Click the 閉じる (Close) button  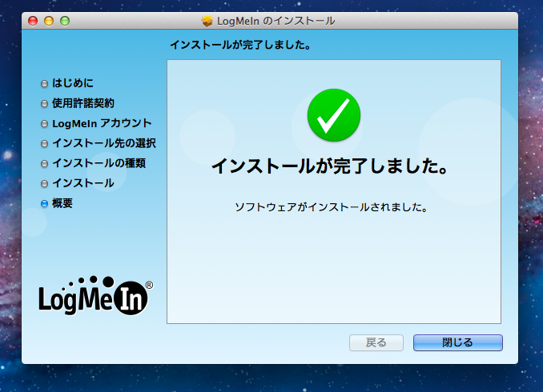point(458,342)
